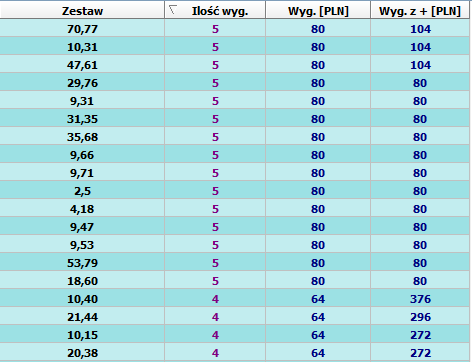
Task: Select the row with Zestaw 10,31
Action: pos(235,47)
